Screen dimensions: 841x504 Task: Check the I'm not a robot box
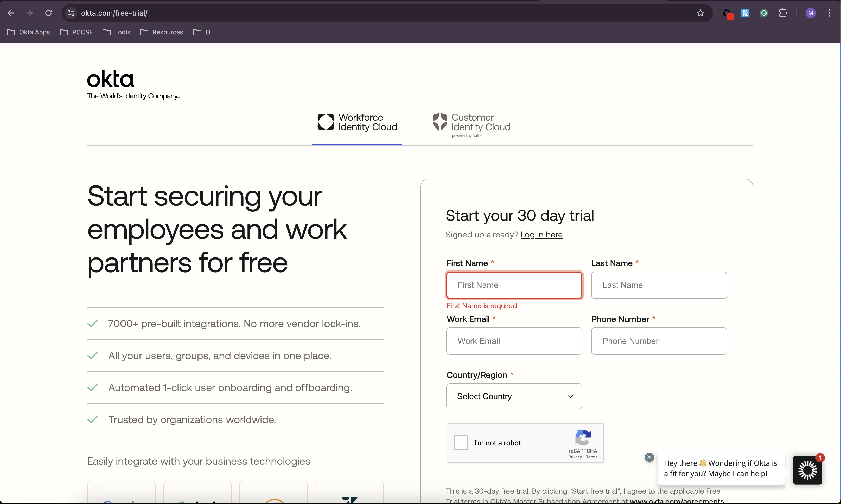[x=460, y=443]
